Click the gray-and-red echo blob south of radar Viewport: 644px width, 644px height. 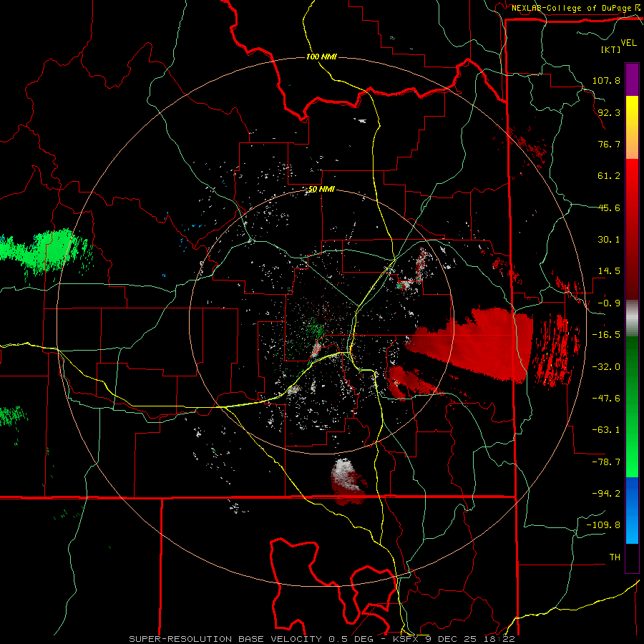[x=348, y=482]
